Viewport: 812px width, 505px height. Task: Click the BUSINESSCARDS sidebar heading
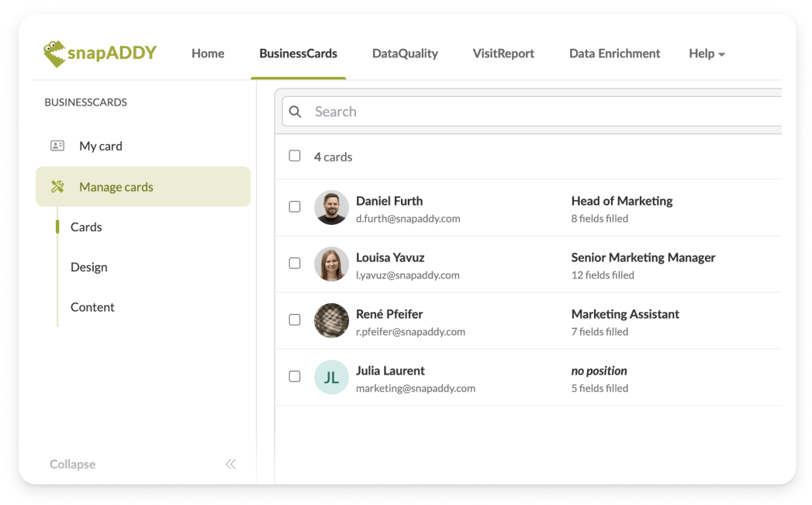(x=85, y=102)
